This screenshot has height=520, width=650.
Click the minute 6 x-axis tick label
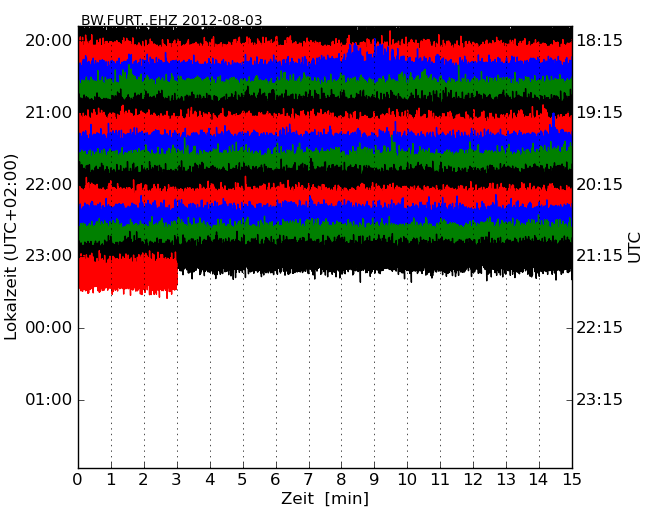276,480
